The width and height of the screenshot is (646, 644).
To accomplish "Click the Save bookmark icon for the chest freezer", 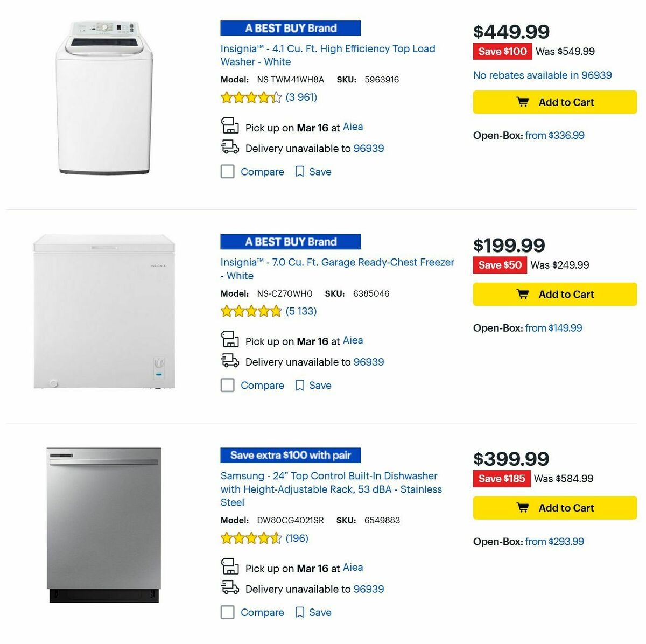I will point(300,385).
